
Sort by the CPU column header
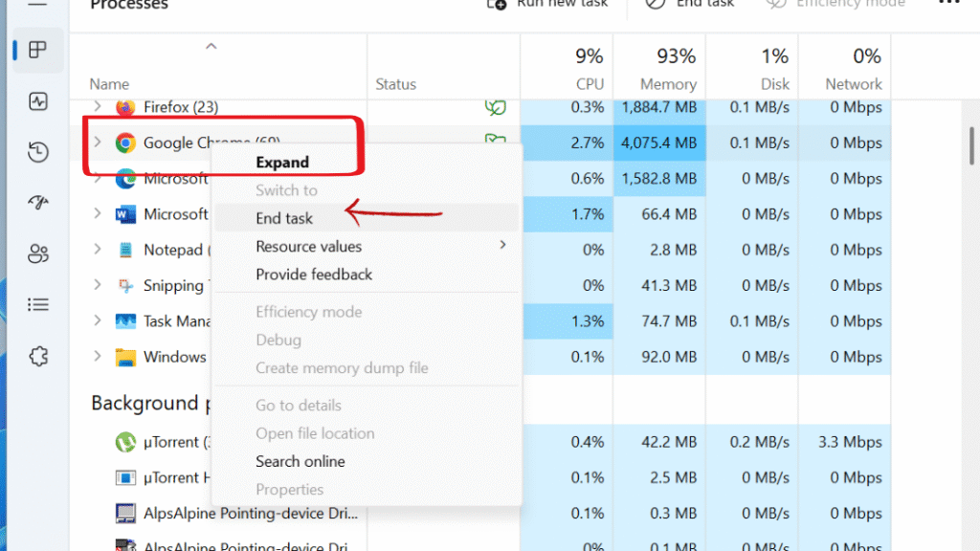(567, 68)
